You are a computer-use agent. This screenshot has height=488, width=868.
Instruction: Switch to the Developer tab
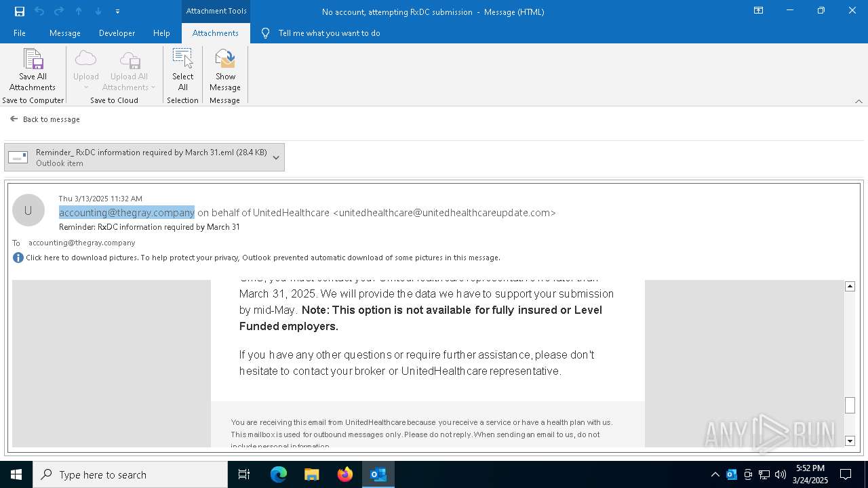click(x=117, y=33)
